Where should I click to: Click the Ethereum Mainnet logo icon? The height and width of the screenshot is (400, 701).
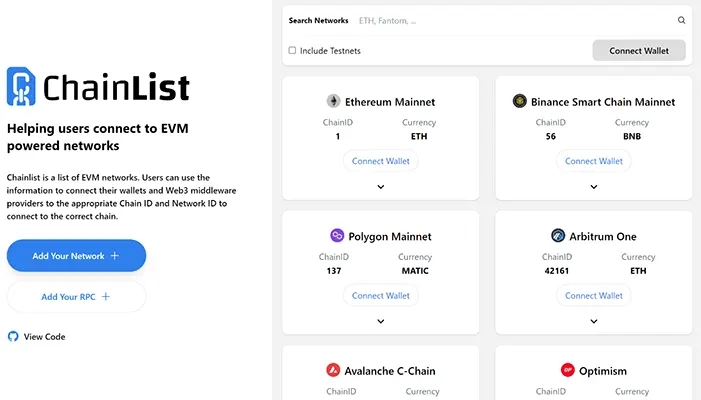tap(333, 101)
